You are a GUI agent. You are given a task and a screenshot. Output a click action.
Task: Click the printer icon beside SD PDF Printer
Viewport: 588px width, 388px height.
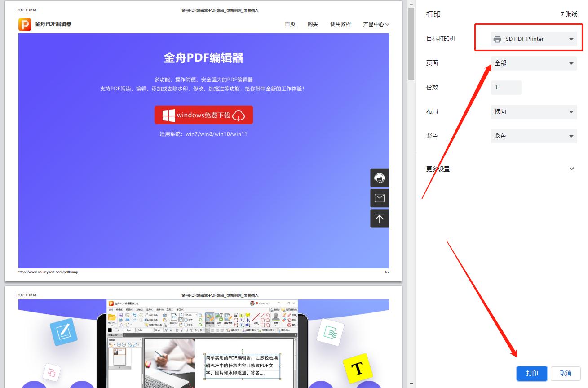(x=497, y=39)
